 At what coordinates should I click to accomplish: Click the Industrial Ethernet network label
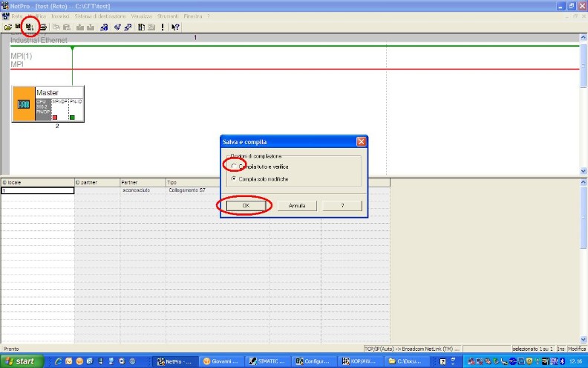coord(39,40)
